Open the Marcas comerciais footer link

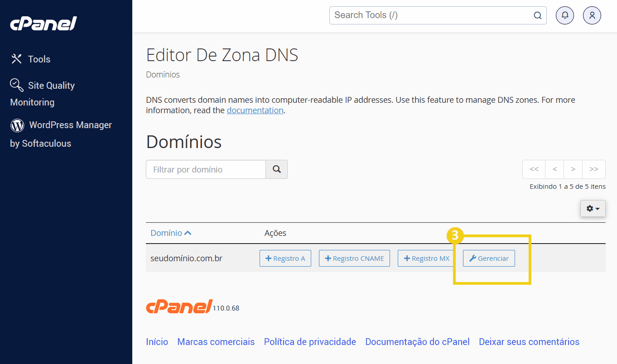[x=216, y=342]
